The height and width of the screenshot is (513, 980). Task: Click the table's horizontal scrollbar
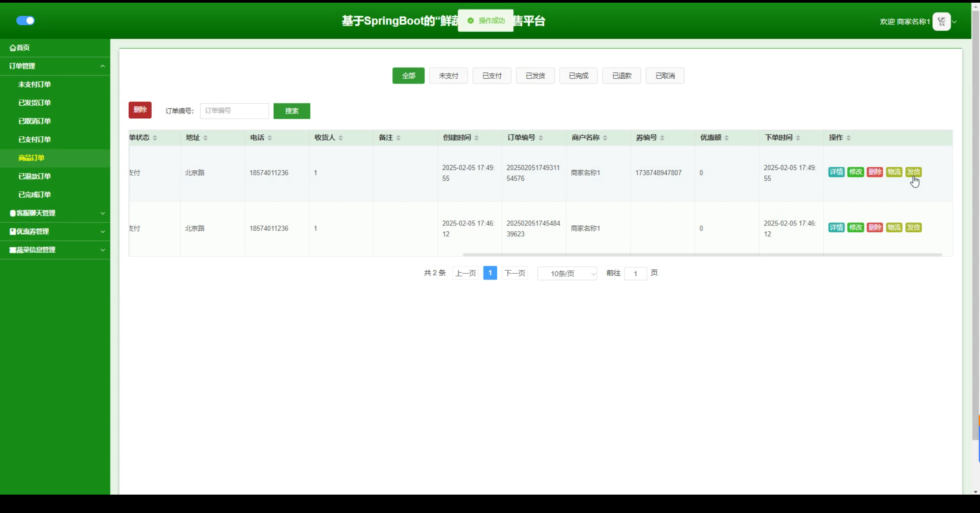tap(702, 255)
